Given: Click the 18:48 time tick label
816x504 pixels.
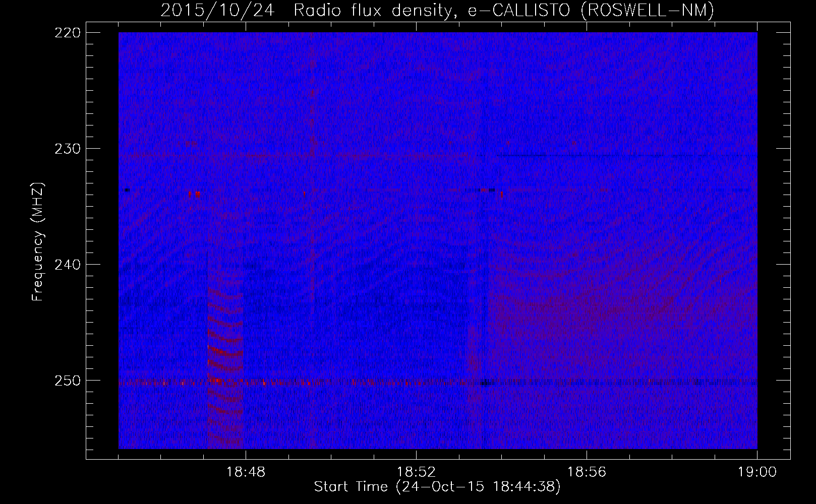Looking at the screenshot, I should click(x=246, y=472).
